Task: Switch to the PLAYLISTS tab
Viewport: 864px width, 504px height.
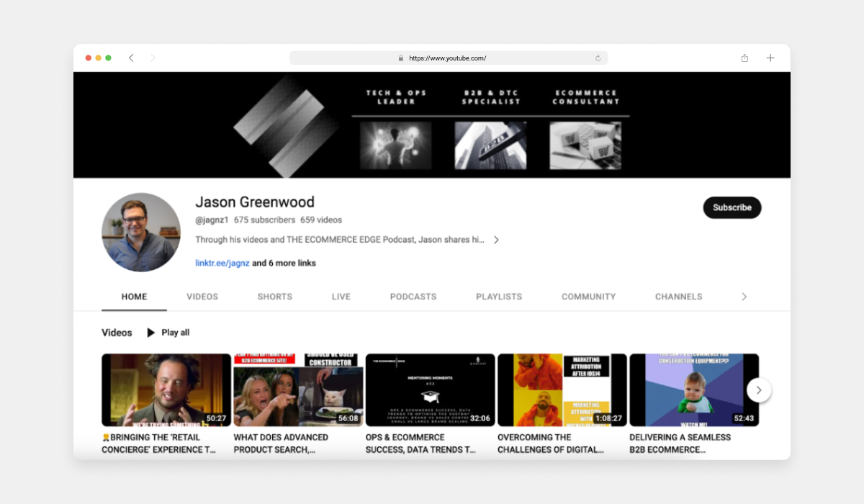Action: 499,297
